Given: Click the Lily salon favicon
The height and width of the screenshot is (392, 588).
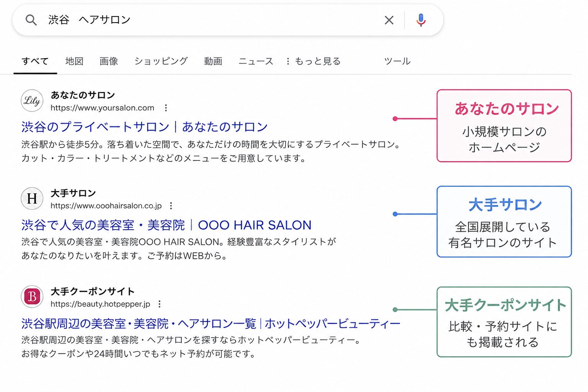Looking at the screenshot, I should click(x=32, y=101).
